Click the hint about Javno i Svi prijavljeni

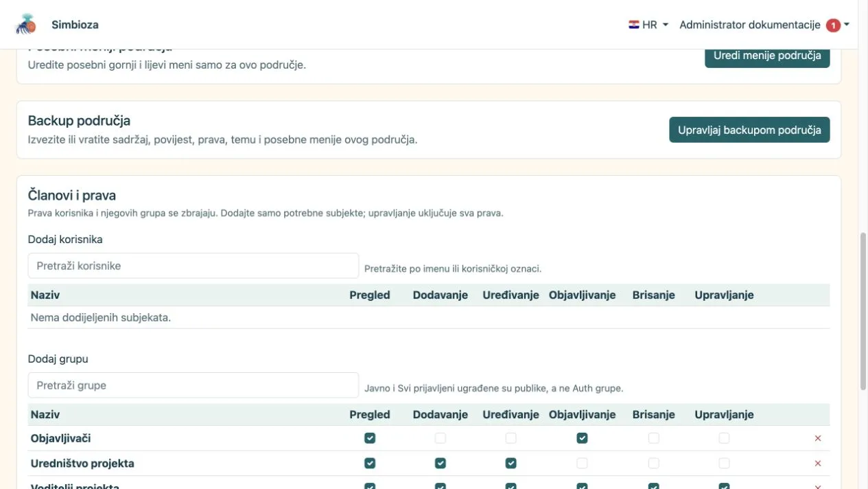click(494, 388)
